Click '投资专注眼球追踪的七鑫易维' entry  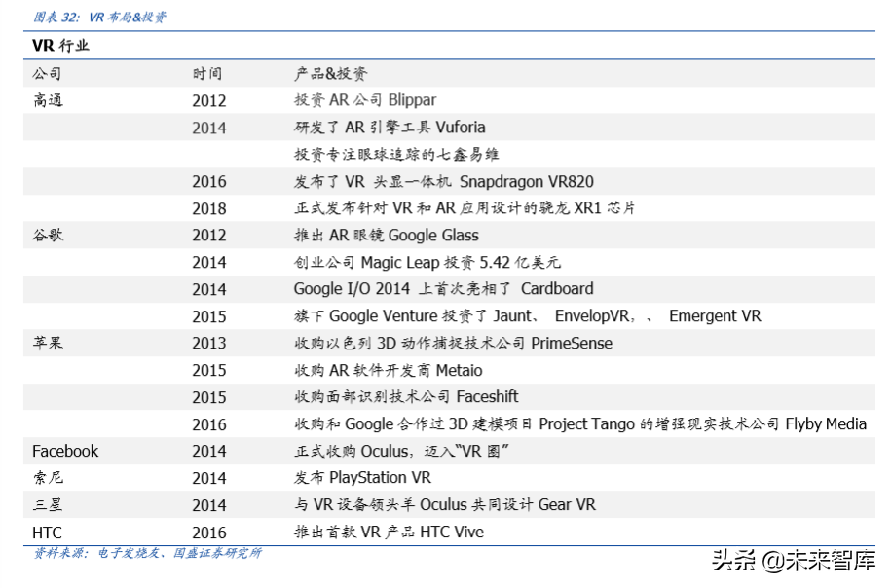coord(396,154)
